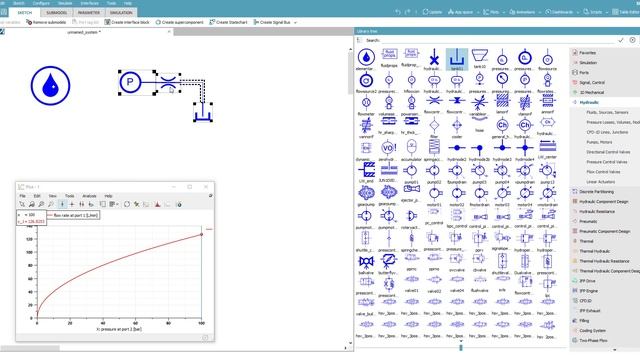The height and width of the screenshot is (360, 640).
Task: Select the hydrnode4 cross junction component
Action: [525, 148]
